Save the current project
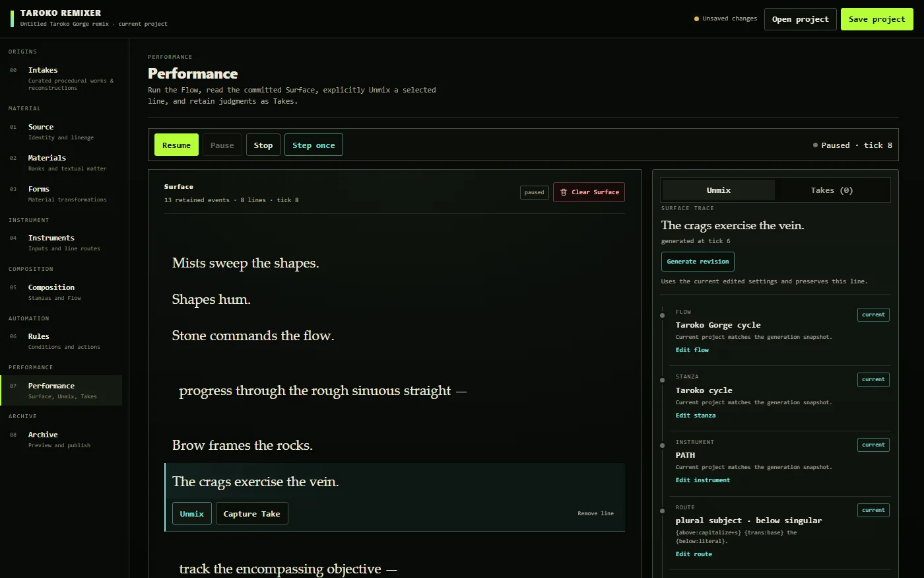This screenshot has height=578, width=924. tap(876, 19)
